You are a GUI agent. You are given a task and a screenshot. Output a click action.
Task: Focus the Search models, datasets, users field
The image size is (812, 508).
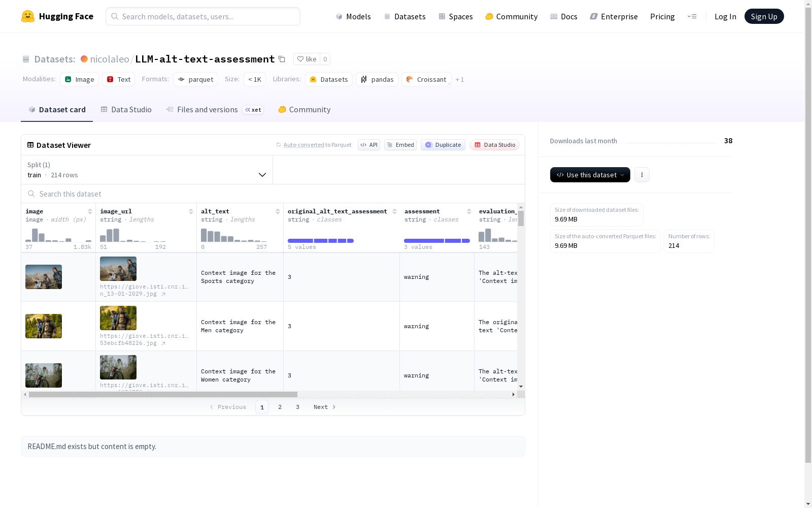pos(203,16)
